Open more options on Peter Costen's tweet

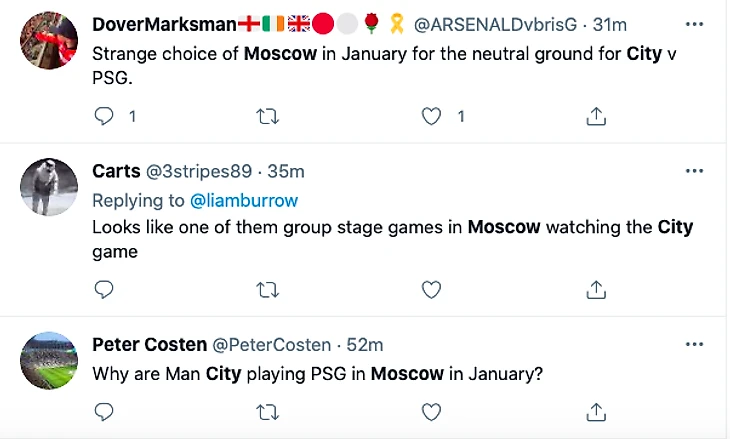694,344
